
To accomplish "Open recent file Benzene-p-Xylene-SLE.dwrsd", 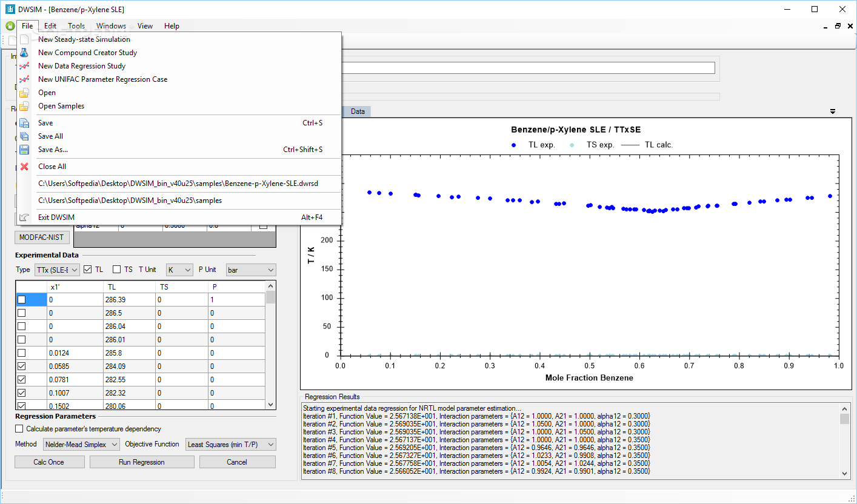I will 180,184.
